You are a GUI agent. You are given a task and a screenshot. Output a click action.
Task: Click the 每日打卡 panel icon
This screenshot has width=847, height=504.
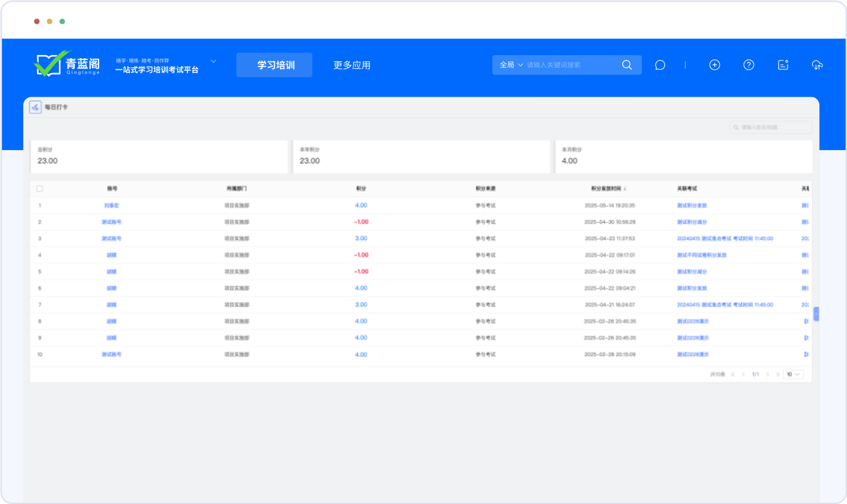tap(36, 107)
